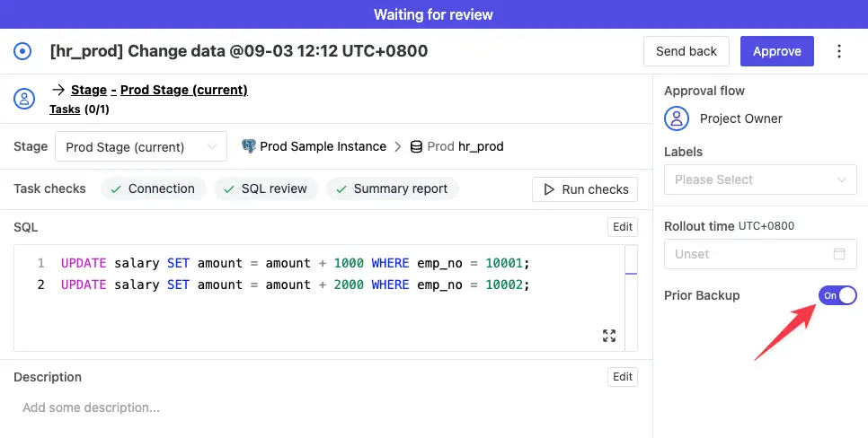This screenshot has width=868, height=438.
Task: Click the chevron after Prod Sample Instance
Action: coord(397,147)
